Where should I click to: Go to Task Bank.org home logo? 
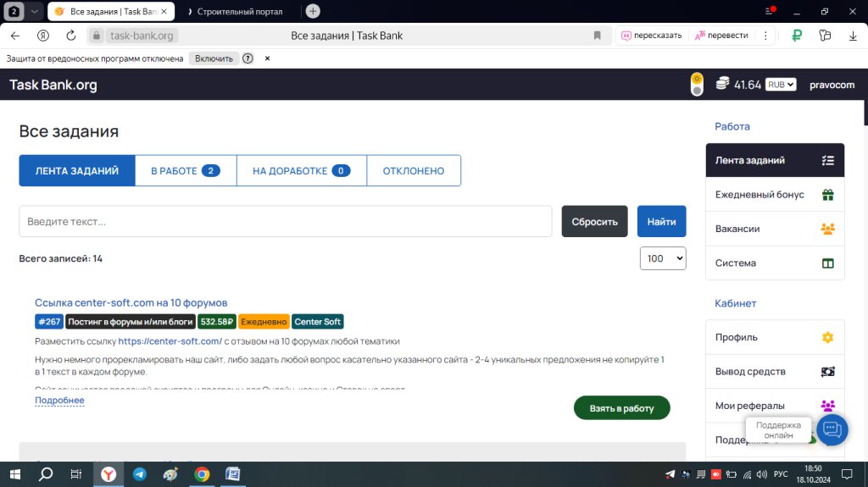(x=53, y=85)
